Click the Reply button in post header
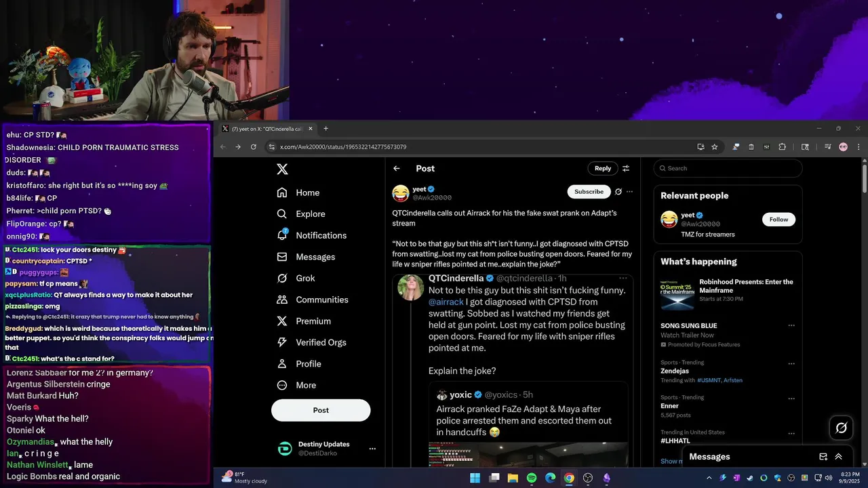This screenshot has width=868, height=488. tap(603, 168)
